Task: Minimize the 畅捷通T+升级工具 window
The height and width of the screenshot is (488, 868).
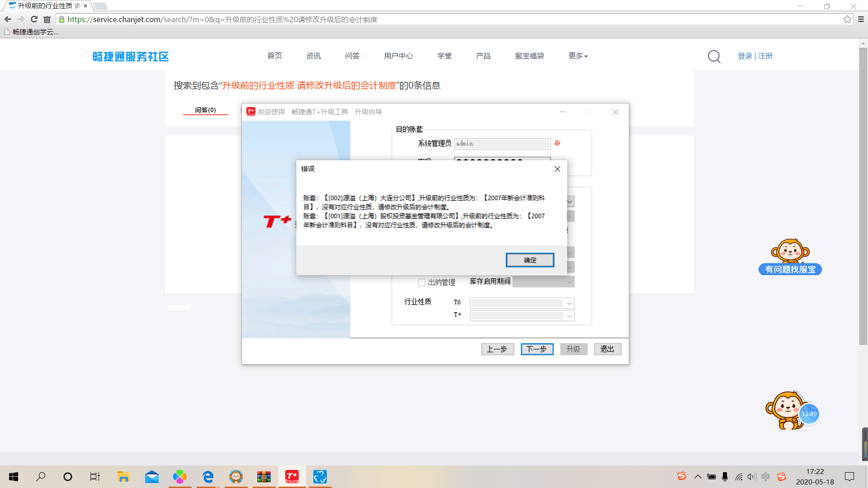Action: [x=562, y=112]
